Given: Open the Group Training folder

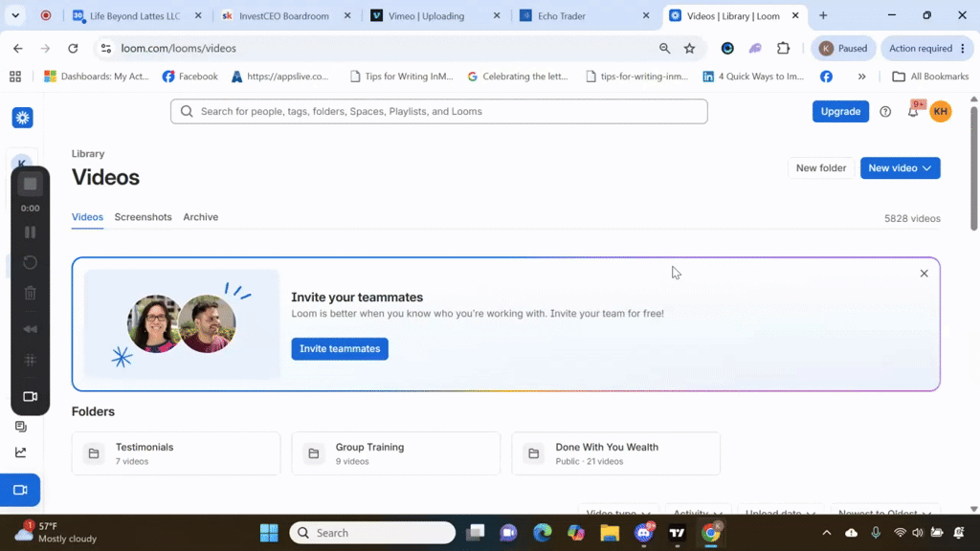Looking at the screenshot, I should pyautogui.click(x=396, y=453).
